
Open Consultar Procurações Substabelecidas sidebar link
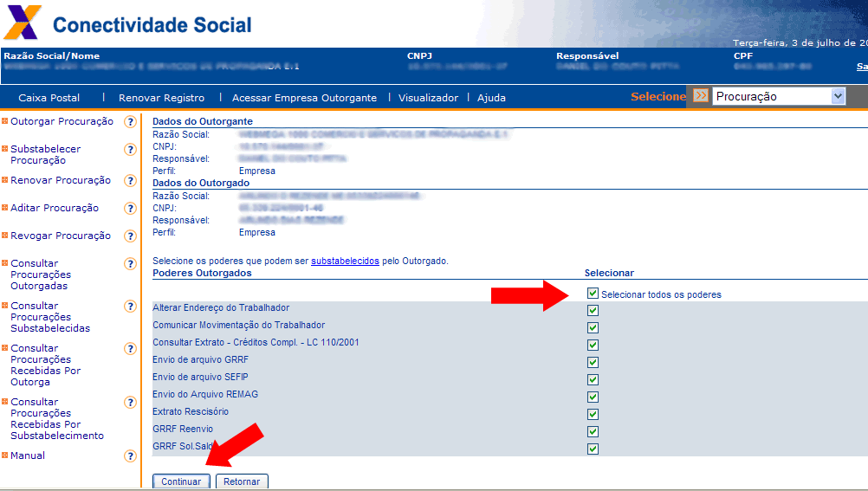tap(50, 317)
